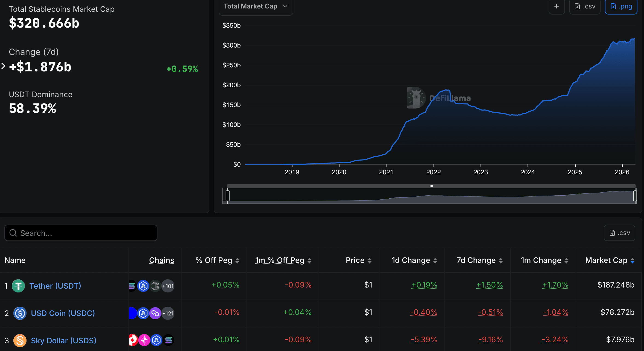644x351 pixels.
Task: Click Tether's +101 chains badge
Action: 168,286
